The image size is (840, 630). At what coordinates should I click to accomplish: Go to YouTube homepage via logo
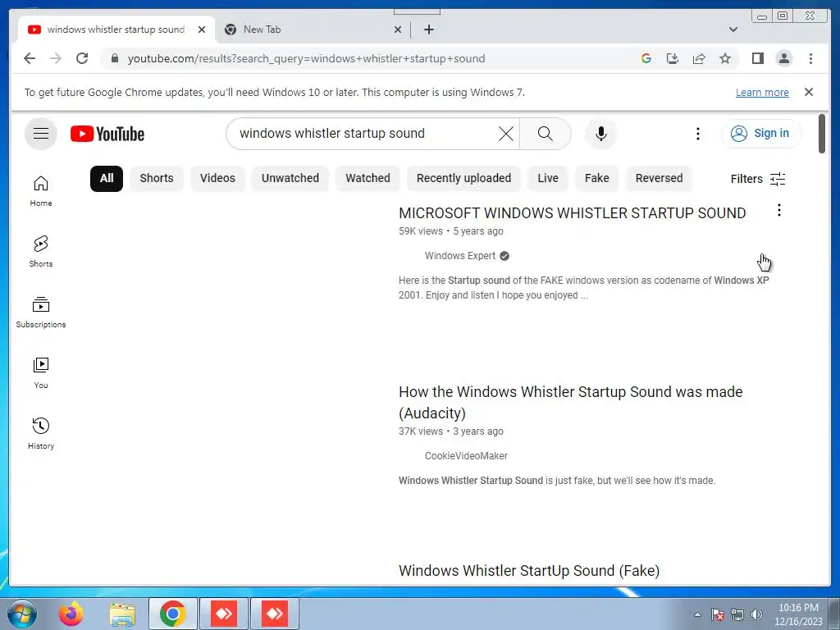click(107, 134)
